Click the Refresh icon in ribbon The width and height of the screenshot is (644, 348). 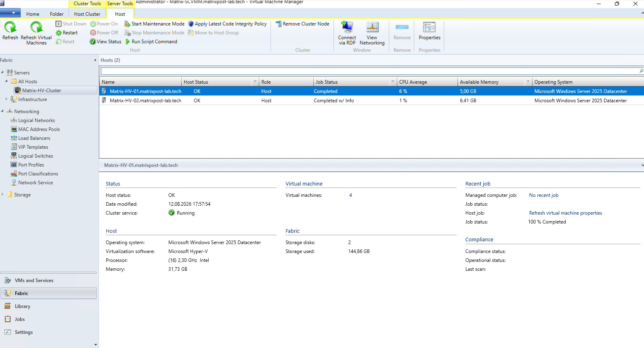coord(10,31)
